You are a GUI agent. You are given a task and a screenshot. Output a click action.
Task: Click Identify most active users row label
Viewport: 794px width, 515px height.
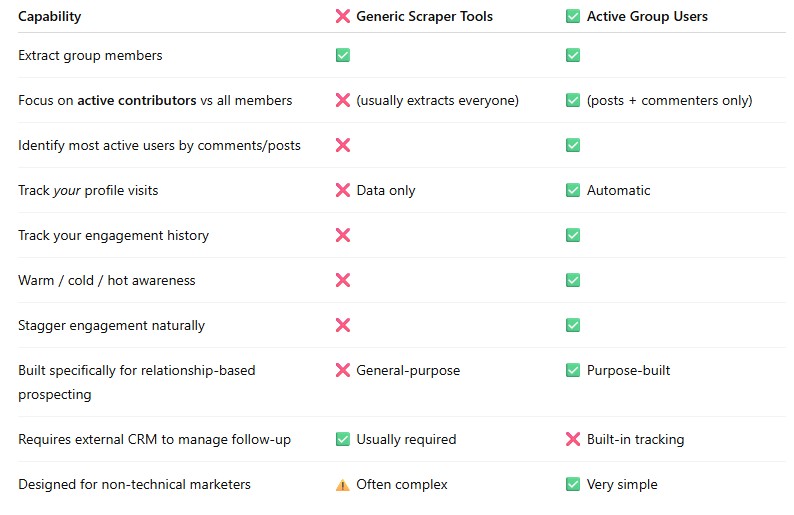coord(159,145)
